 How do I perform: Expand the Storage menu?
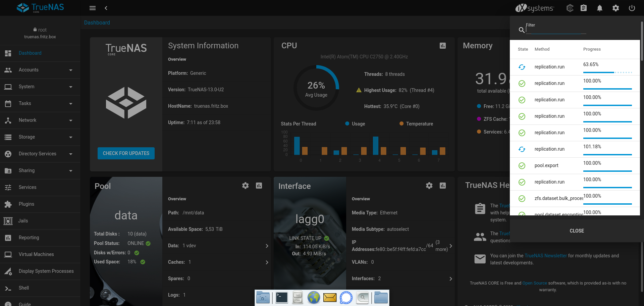click(40, 137)
